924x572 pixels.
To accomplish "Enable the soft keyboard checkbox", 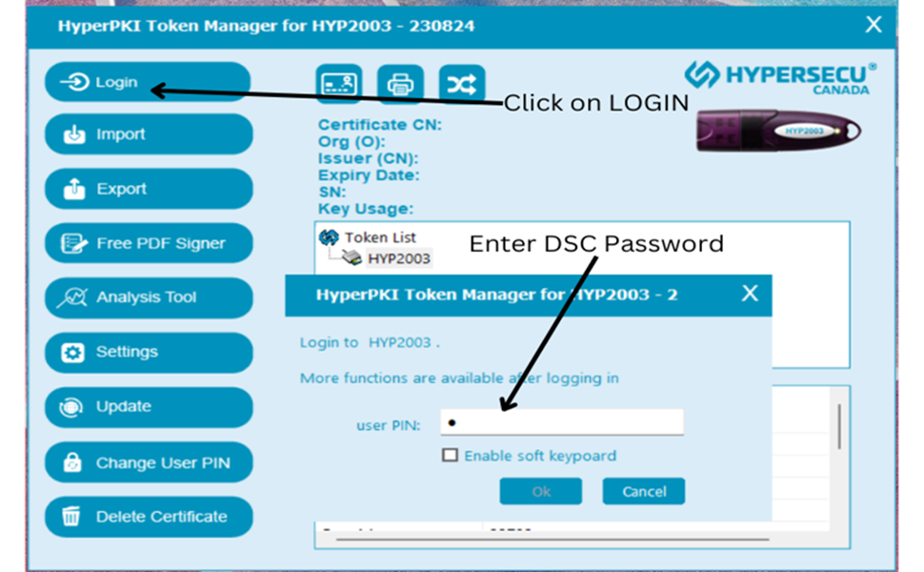I will tap(450, 456).
